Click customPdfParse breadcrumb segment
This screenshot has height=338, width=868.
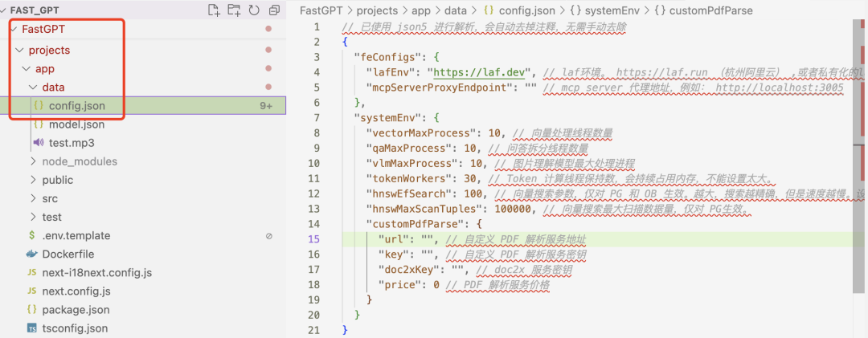coord(712,10)
